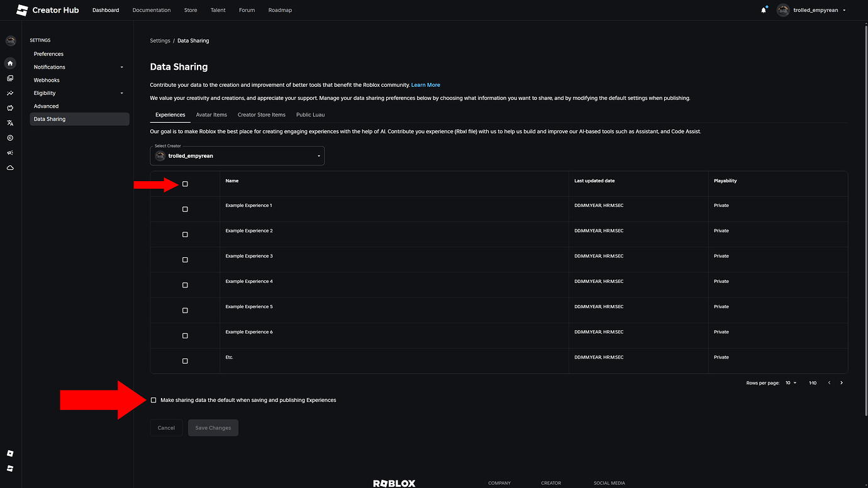Open the notifications bell
This screenshot has height=488, width=868.
click(763, 10)
